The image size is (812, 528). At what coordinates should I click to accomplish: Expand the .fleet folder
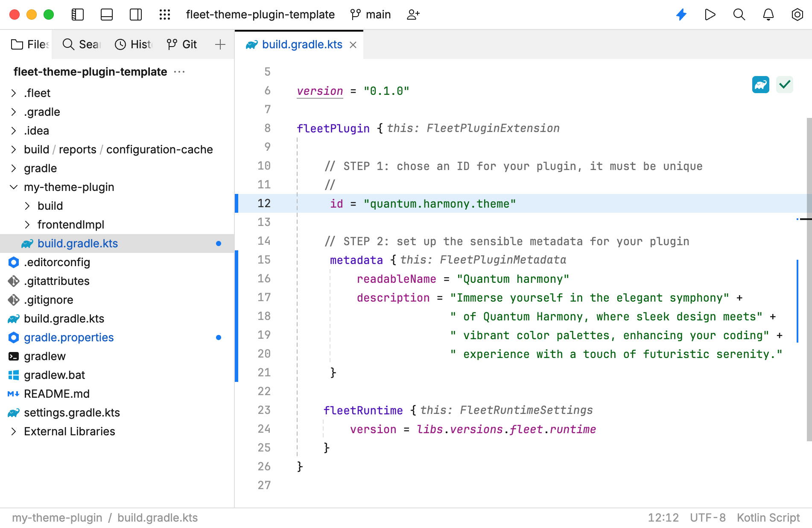[x=13, y=93]
